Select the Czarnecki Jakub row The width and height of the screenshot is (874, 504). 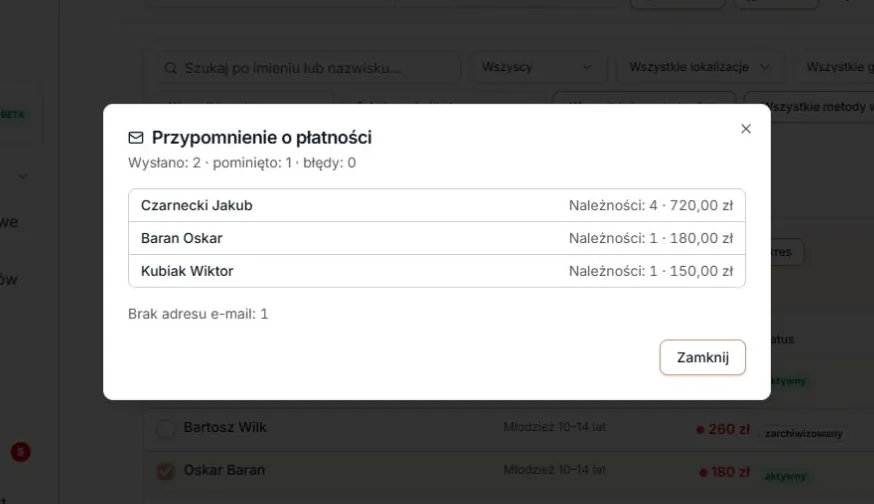click(437, 205)
